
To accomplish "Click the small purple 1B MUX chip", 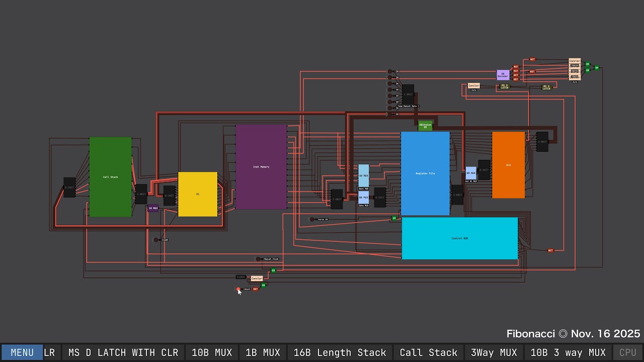I will (153, 208).
